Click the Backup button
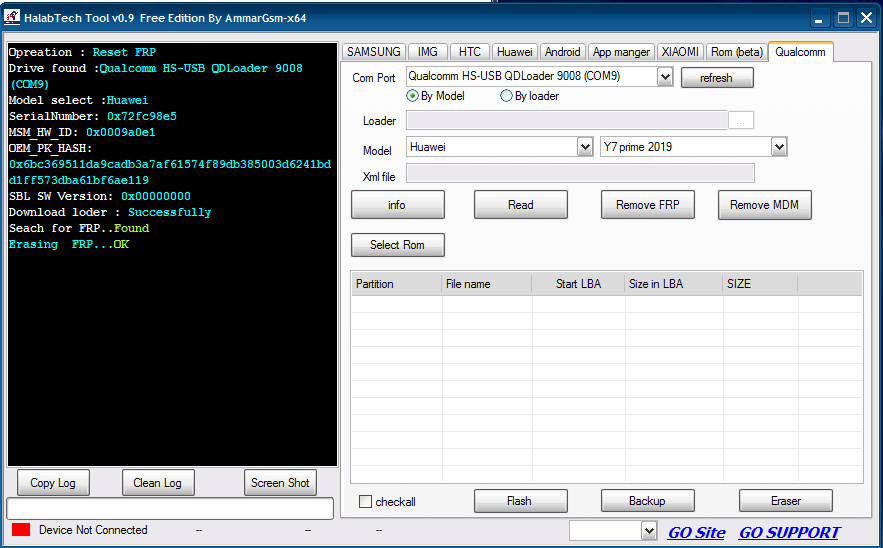The width and height of the screenshot is (883, 548). click(648, 501)
